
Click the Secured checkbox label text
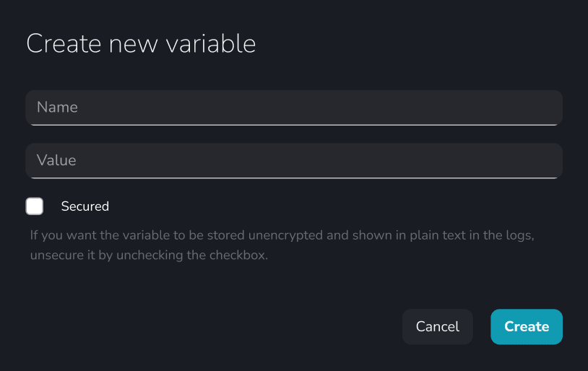pyautogui.click(x=85, y=206)
